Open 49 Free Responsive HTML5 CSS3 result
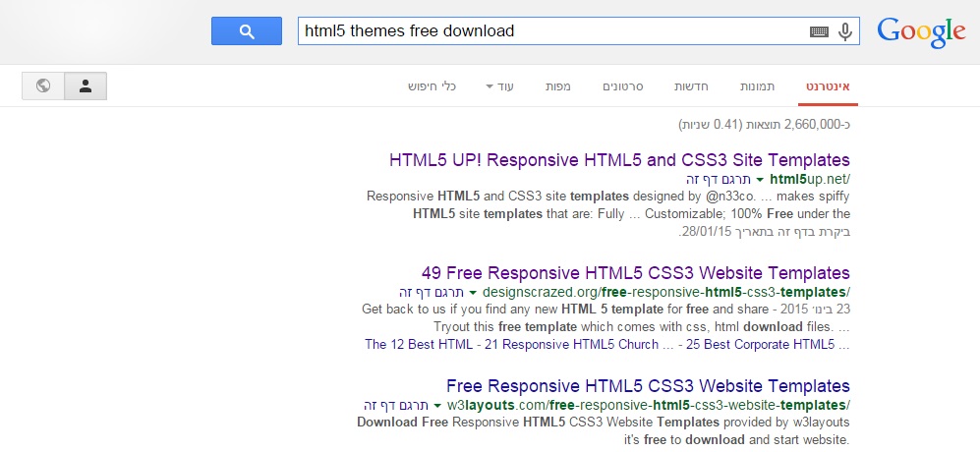 [635, 272]
